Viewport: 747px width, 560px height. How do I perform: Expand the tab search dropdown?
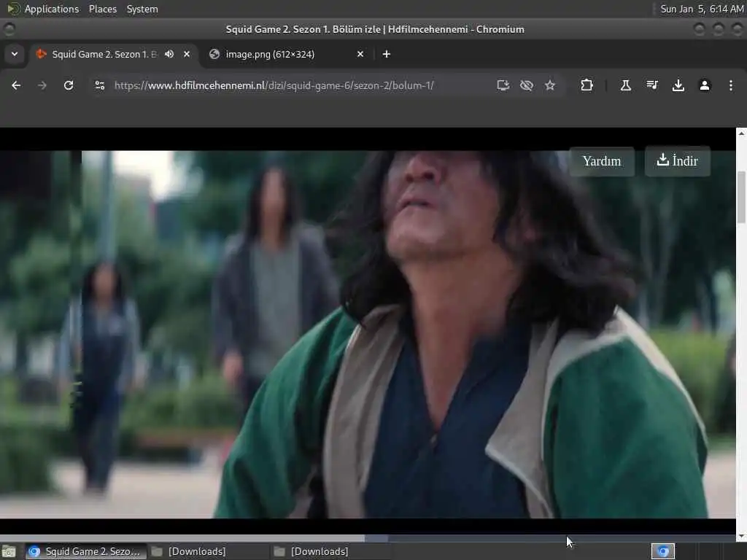[15, 54]
